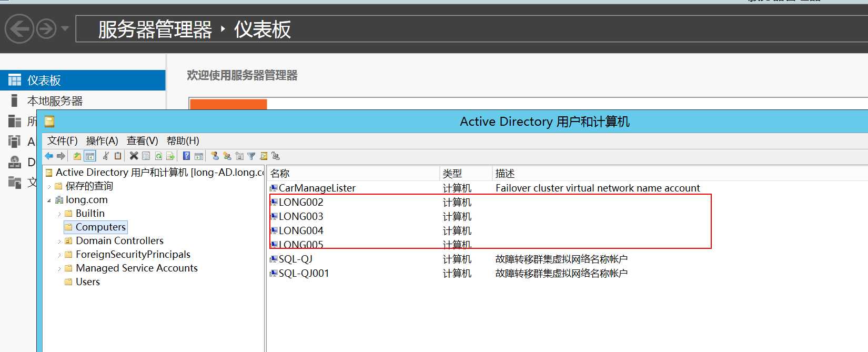Toggle the Show/Hide console tree icon
868x352 pixels.
point(90,156)
